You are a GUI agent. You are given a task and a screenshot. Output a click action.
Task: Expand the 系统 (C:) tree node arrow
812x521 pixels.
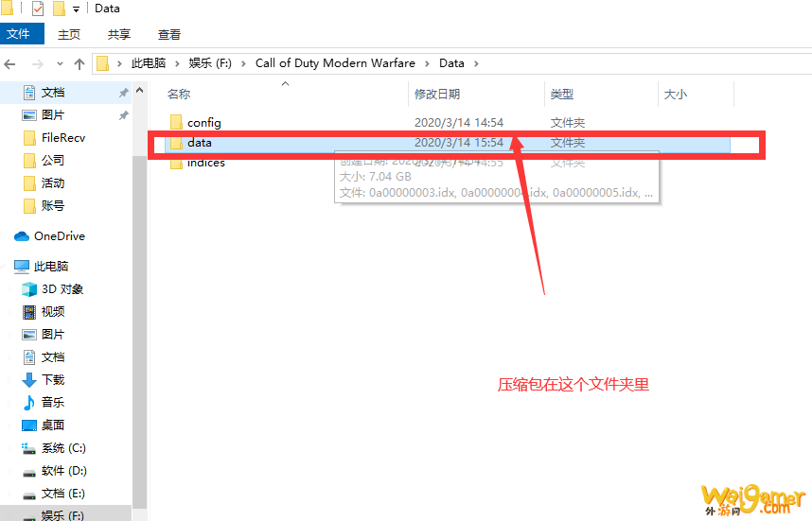tap(9, 448)
